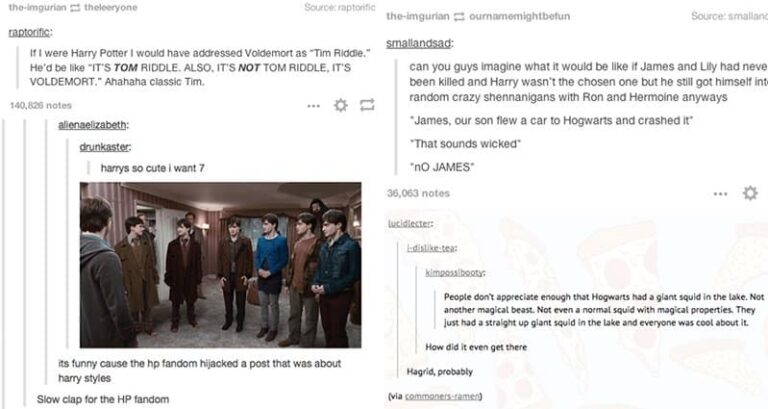768x409 pixels.
Task: Open the seven Harrys movie image
Action: 220,265
